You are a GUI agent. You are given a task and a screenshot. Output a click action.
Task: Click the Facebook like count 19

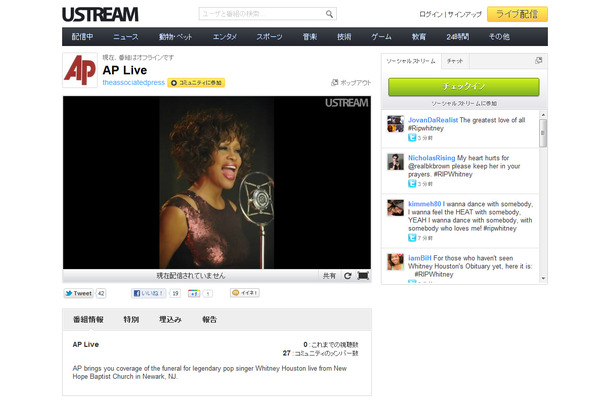pos(175,293)
